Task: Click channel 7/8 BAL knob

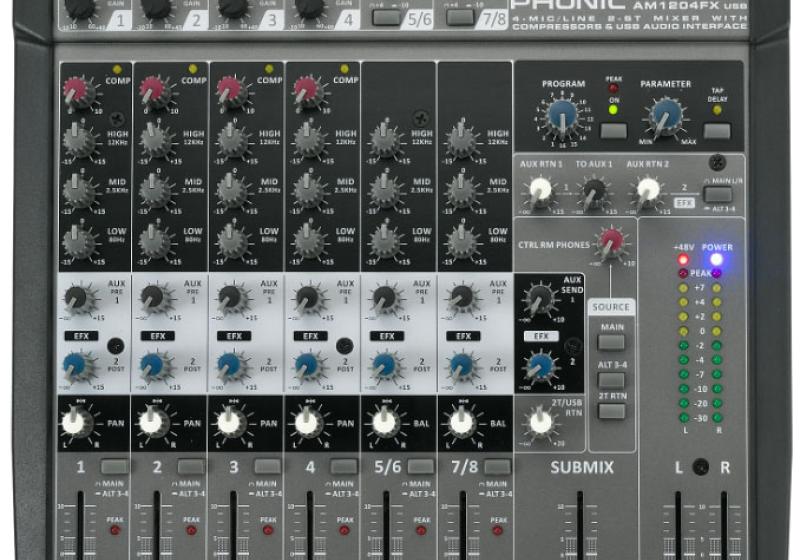Action: point(461,423)
